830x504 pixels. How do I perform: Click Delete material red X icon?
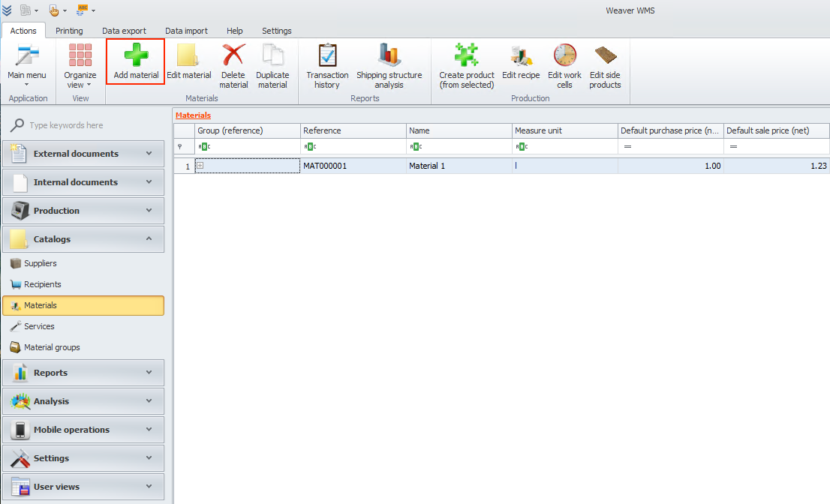[233, 55]
